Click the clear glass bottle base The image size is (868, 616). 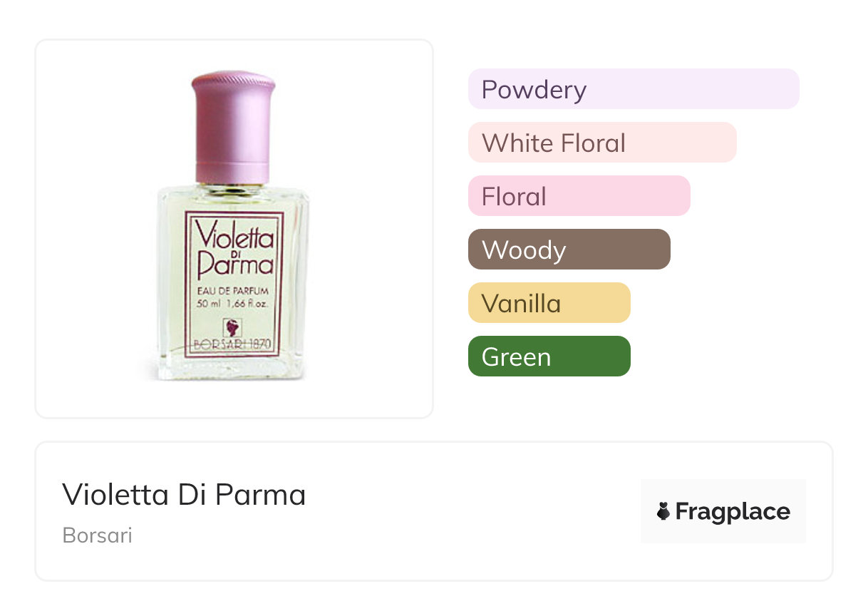[x=232, y=369]
